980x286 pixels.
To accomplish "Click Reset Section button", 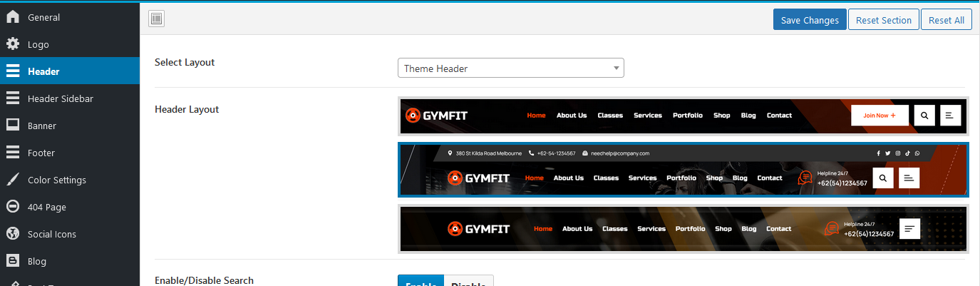I will coord(884,20).
